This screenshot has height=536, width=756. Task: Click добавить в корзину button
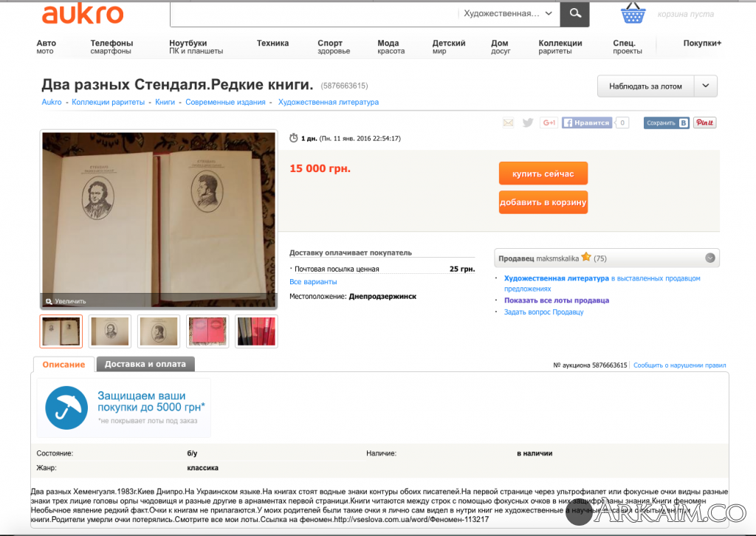point(543,202)
